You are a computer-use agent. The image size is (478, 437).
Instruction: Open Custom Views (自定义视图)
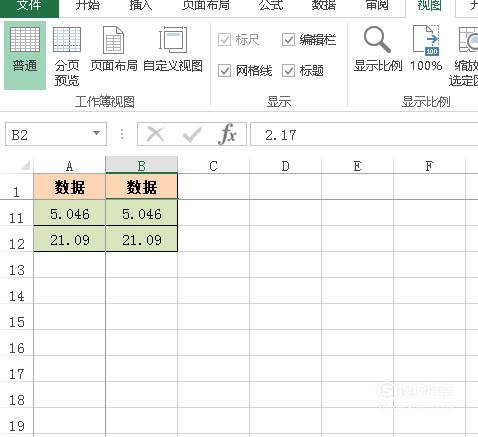pos(173,49)
